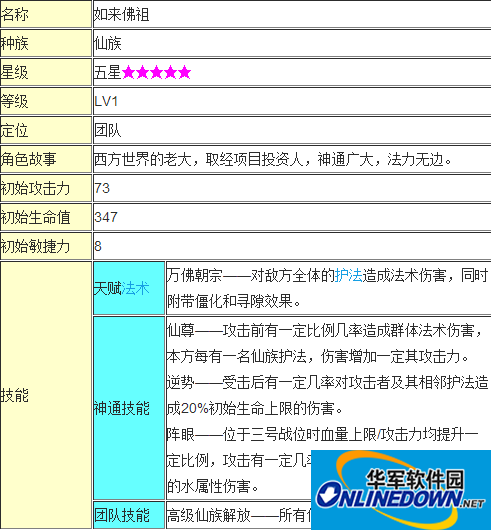Click the 神通技能 category cell
Viewport: 491px width, 530px height.
pyautogui.click(x=129, y=408)
